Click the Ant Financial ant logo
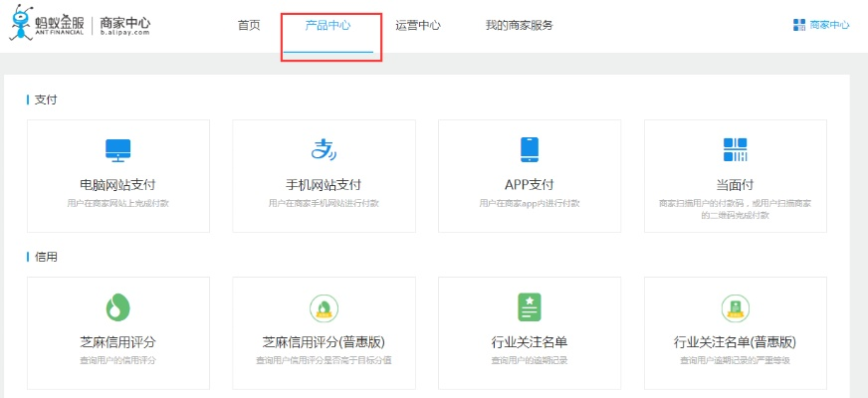 point(22,23)
